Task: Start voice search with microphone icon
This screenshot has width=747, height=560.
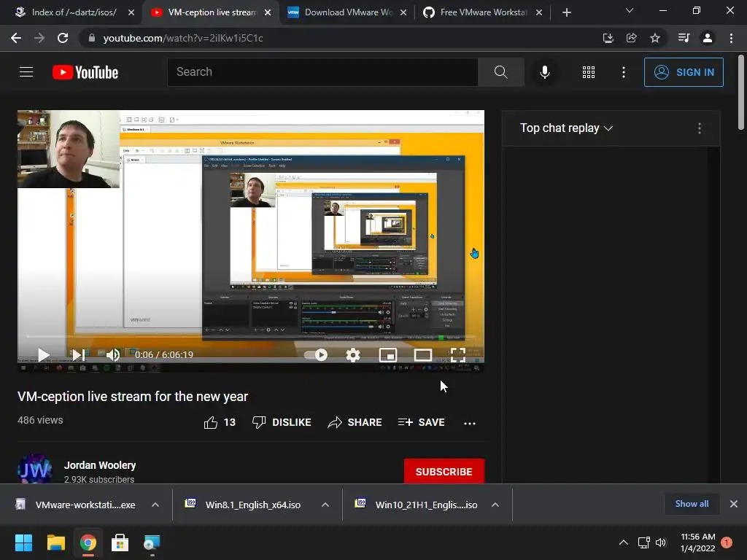Action: 544,72
